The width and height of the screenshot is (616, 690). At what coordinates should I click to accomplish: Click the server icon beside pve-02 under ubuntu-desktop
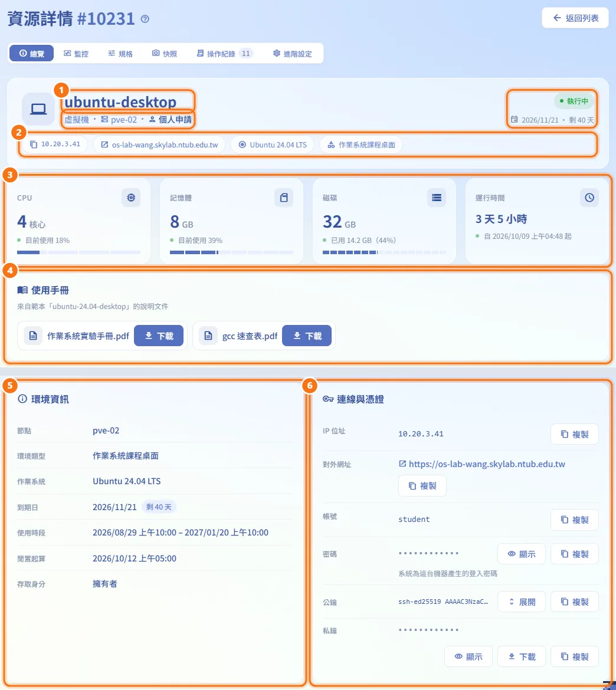click(104, 119)
